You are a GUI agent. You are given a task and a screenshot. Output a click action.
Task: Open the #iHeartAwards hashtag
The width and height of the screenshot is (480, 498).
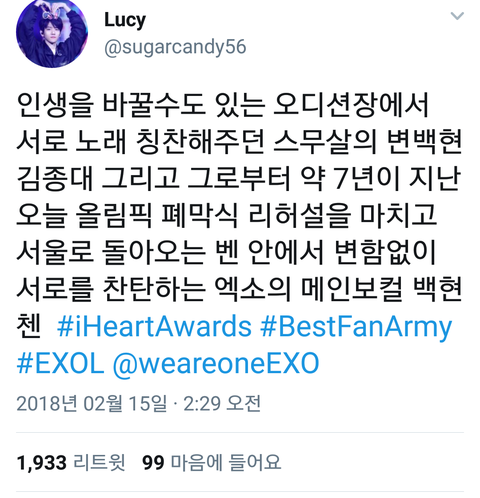tap(154, 326)
